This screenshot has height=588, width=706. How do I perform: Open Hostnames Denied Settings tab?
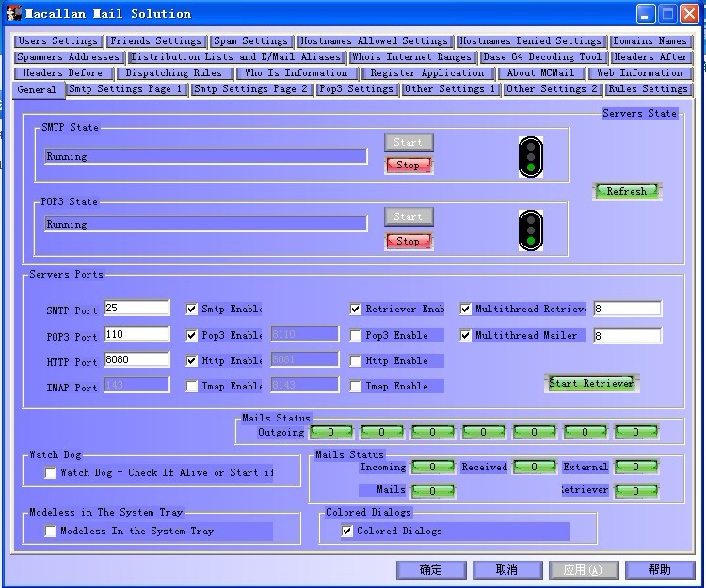(530, 41)
